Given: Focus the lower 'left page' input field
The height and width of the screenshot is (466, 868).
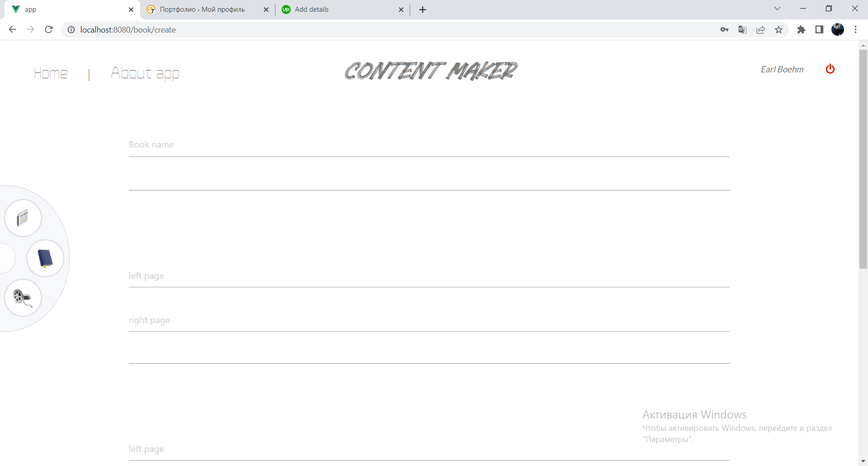Looking at the screenshot, I should pyautogui.click(x=429, y=449).
